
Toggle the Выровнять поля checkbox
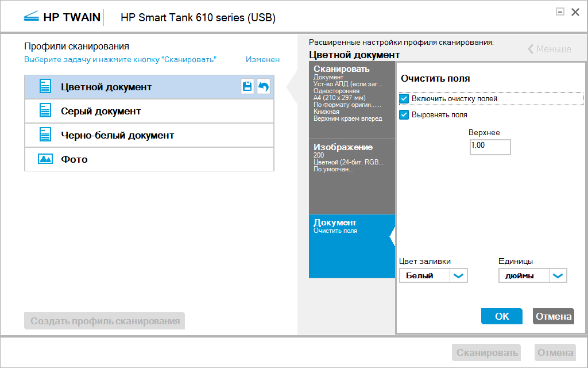(404, 115)
